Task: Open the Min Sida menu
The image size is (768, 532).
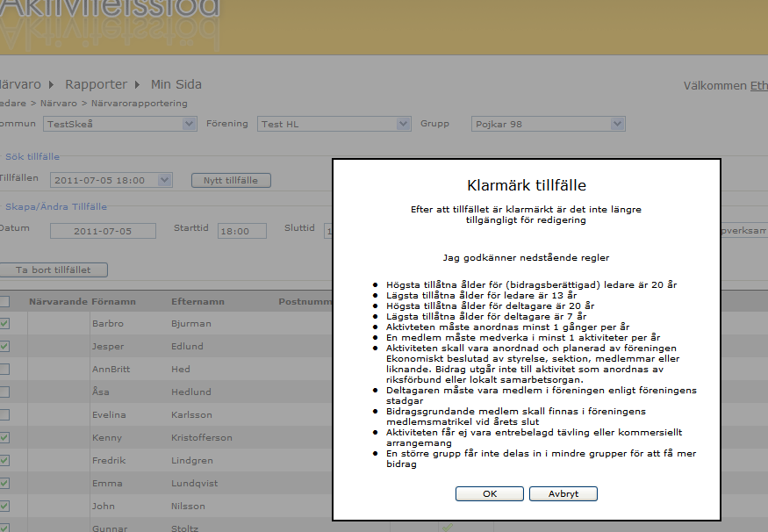Action: point(176,84)
